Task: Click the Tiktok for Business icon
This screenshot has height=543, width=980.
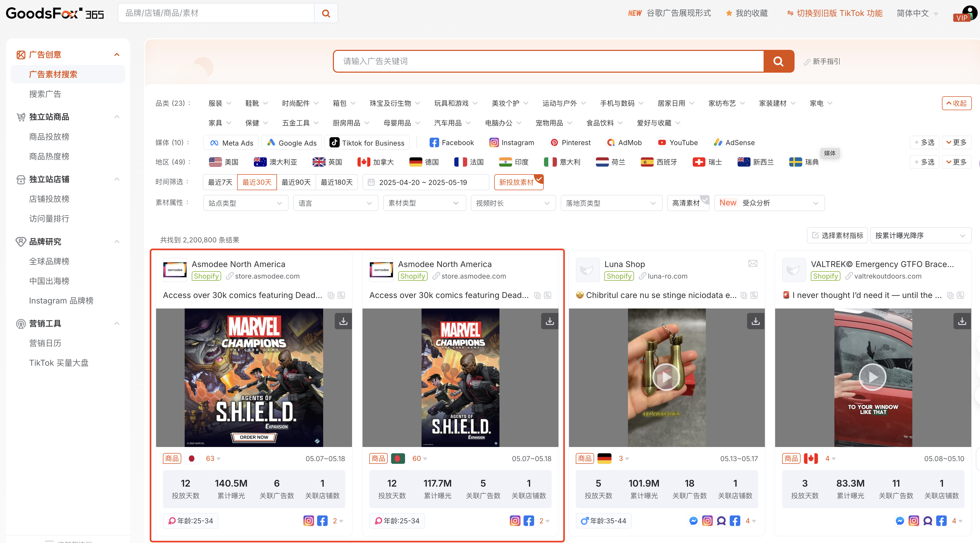Action: point(334,143)
